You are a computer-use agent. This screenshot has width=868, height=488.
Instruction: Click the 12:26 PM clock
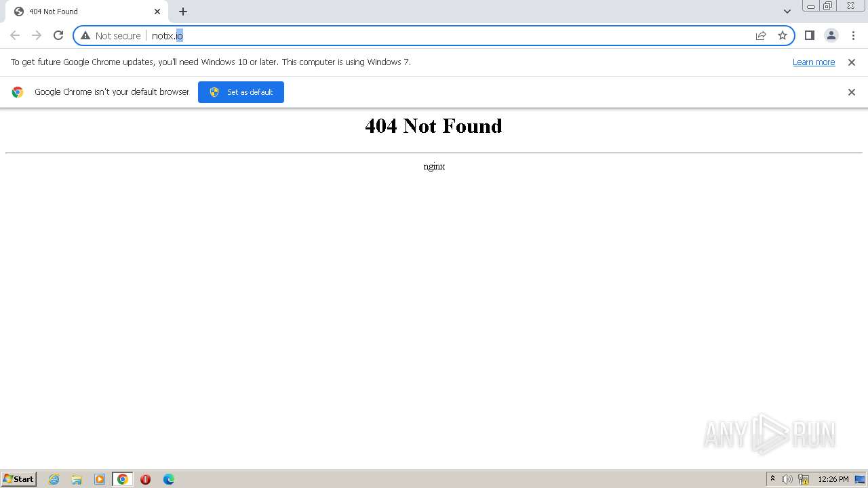pyautogui.click(x=833, y=479)
